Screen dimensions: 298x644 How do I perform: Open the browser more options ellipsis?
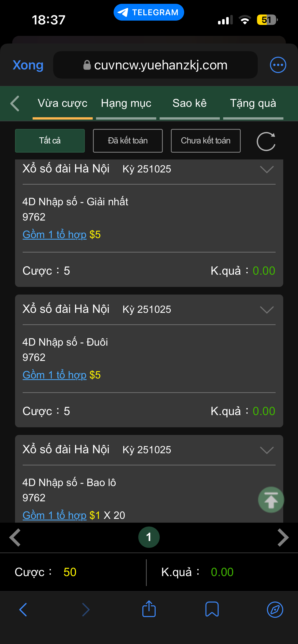[x=278, y=65]
